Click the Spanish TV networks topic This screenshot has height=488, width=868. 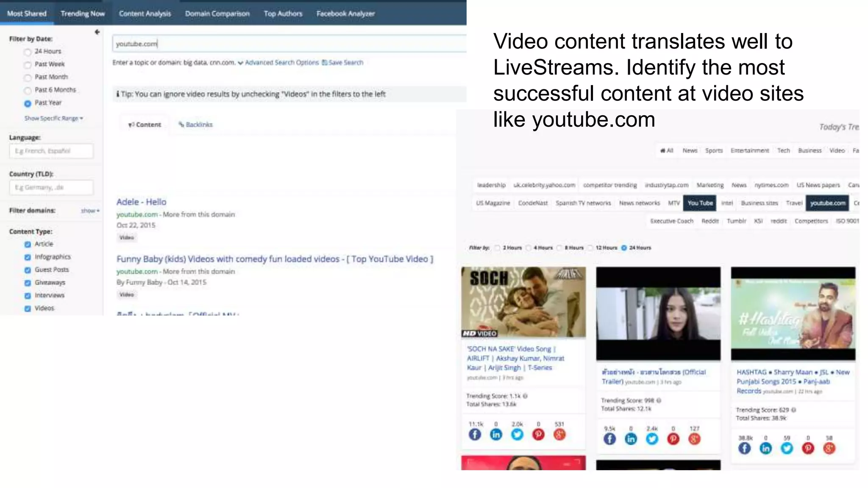point(583,203)
